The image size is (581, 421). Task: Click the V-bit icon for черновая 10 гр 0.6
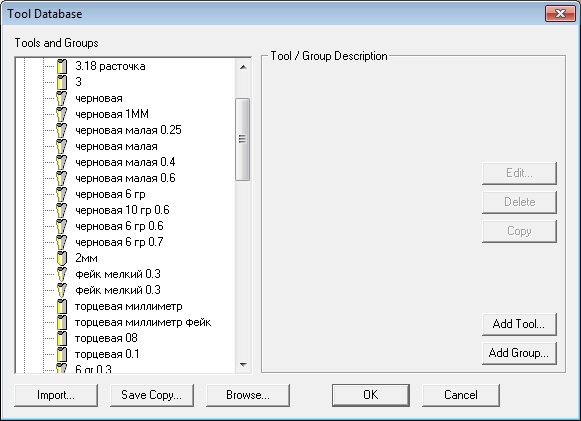(x=62, y=210)
